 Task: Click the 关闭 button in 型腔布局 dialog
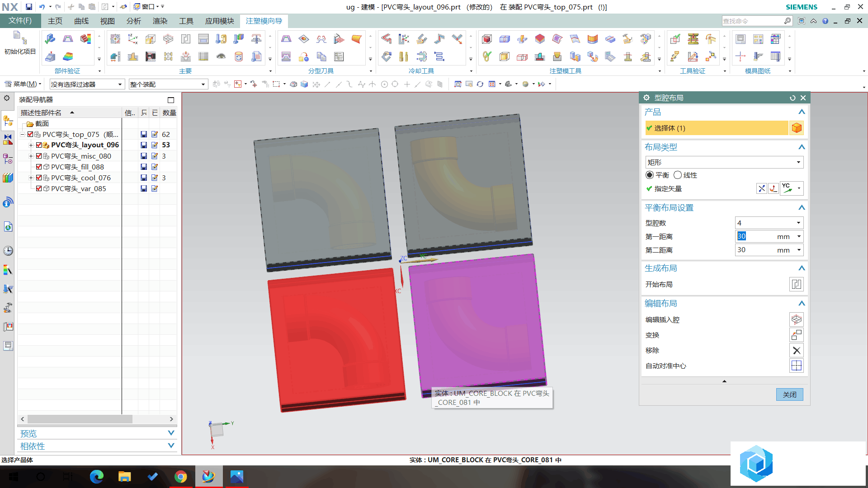pos(790,394)
